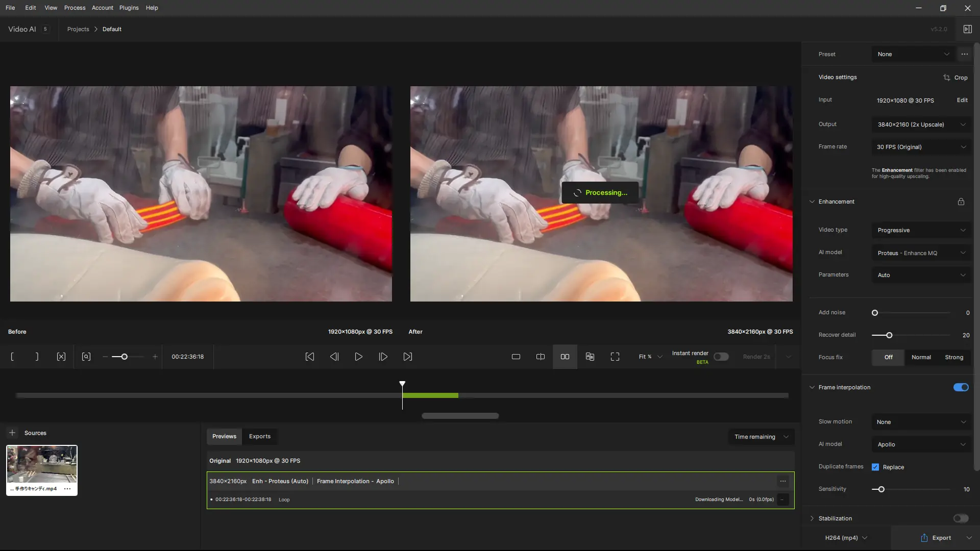The height and width of the screenshot is (551, 980).
Task: Toggle the right panel layout icon
Action: (967, 29)
